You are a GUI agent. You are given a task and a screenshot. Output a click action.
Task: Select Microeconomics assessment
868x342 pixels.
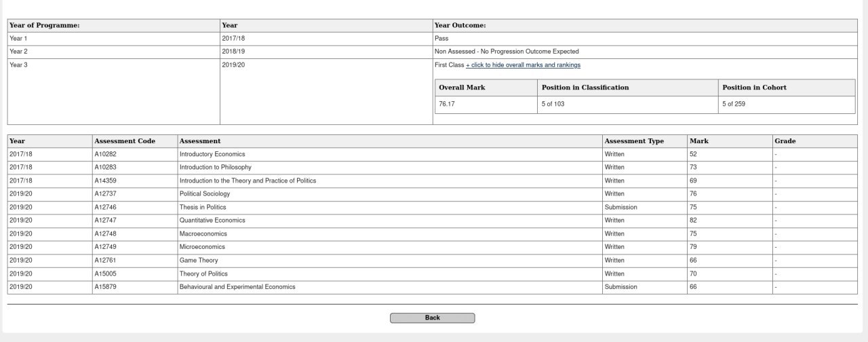click(202, 247)
